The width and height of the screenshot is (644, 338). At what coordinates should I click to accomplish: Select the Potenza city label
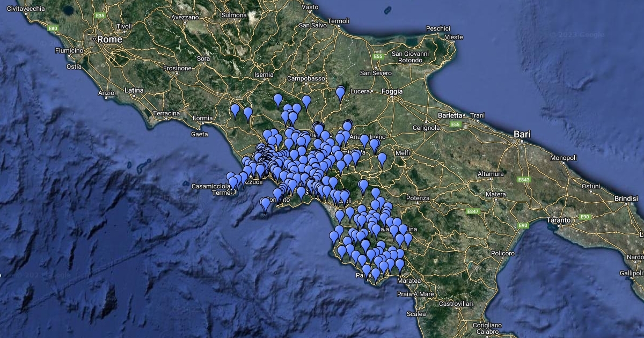click(x=418, y=199)
